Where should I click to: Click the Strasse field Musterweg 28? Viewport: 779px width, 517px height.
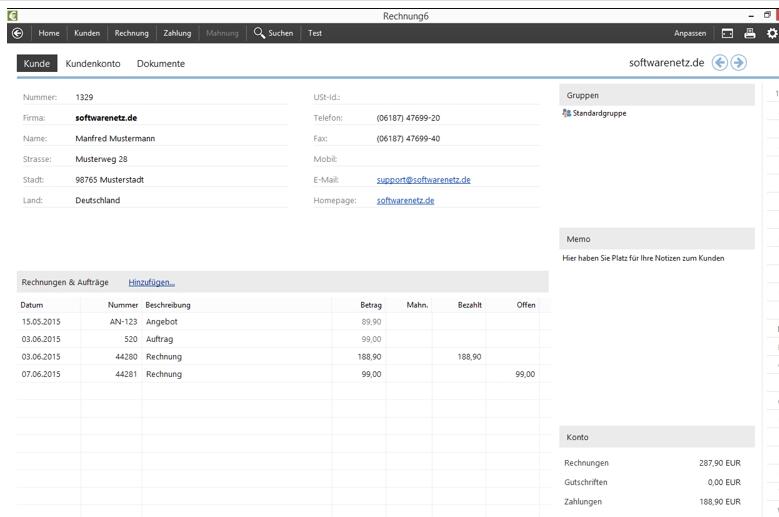coord(101,159)
